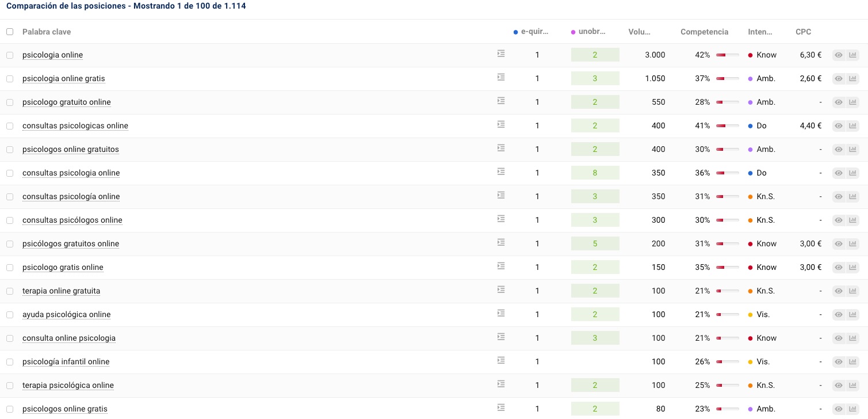Click eye icon for ayuda psicológica online
This screenshot has height=419, width=868.
tap(839, 315)
